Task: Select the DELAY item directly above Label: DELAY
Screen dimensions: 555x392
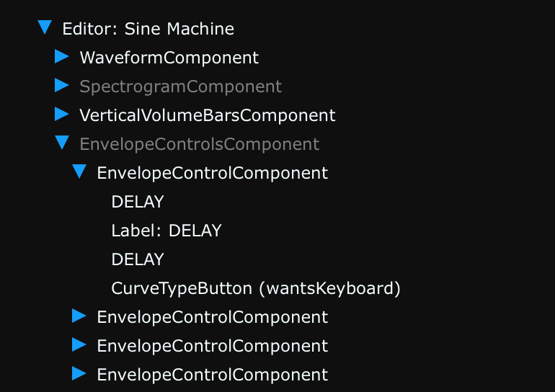Action: coord(138,202)
